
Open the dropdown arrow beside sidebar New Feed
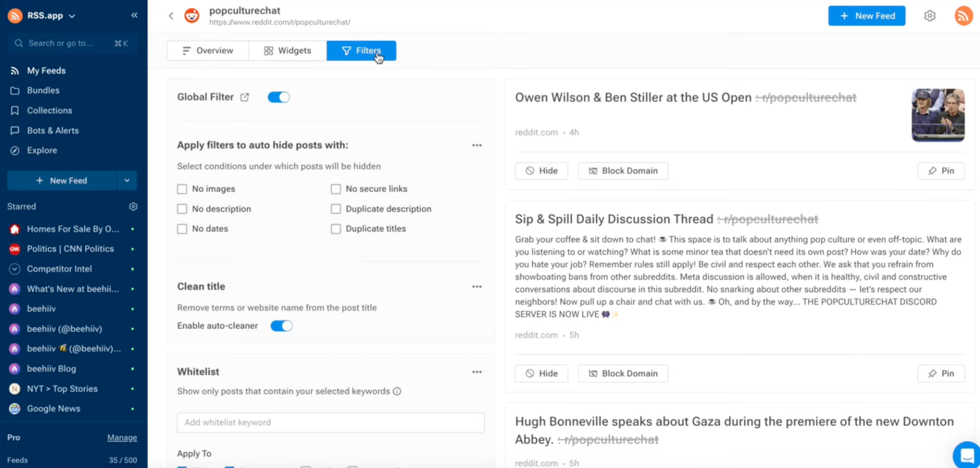pyautogui.click(x=127, y=181)
